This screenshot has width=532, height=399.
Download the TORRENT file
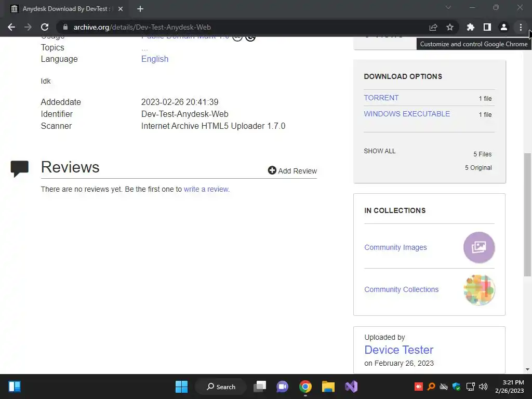click(x=381, y=98)
